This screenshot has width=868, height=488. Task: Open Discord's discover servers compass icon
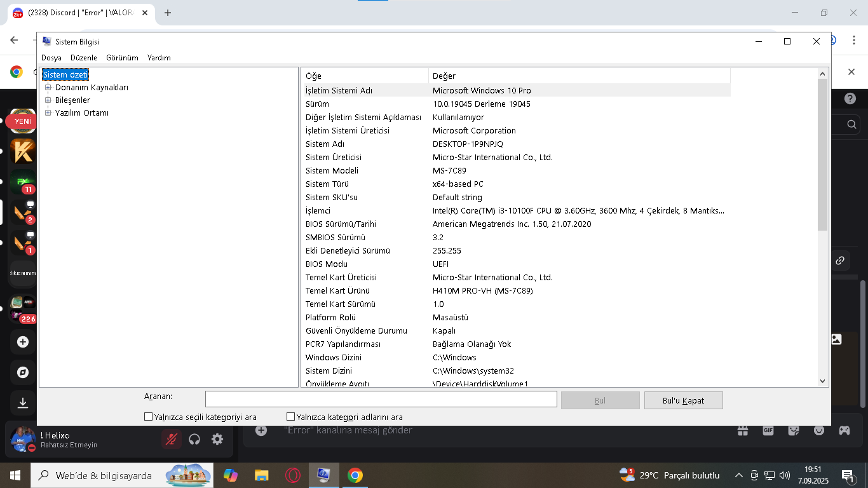pyautogui.click(x=23, y=372)
